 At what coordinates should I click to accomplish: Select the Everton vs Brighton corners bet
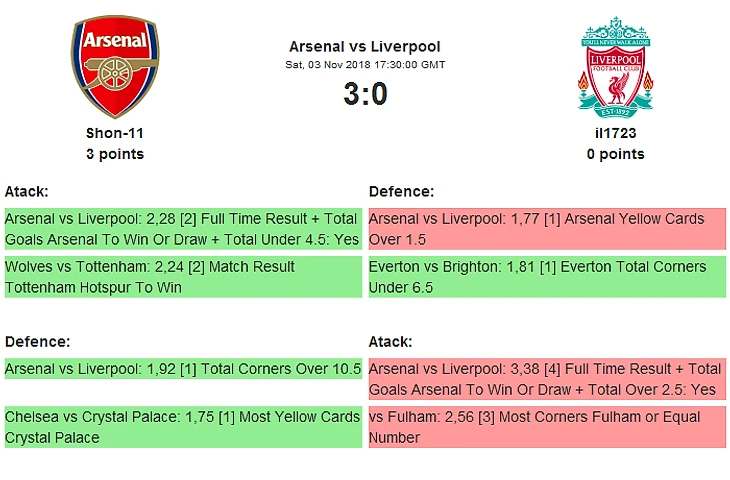[x=546, y=277]
